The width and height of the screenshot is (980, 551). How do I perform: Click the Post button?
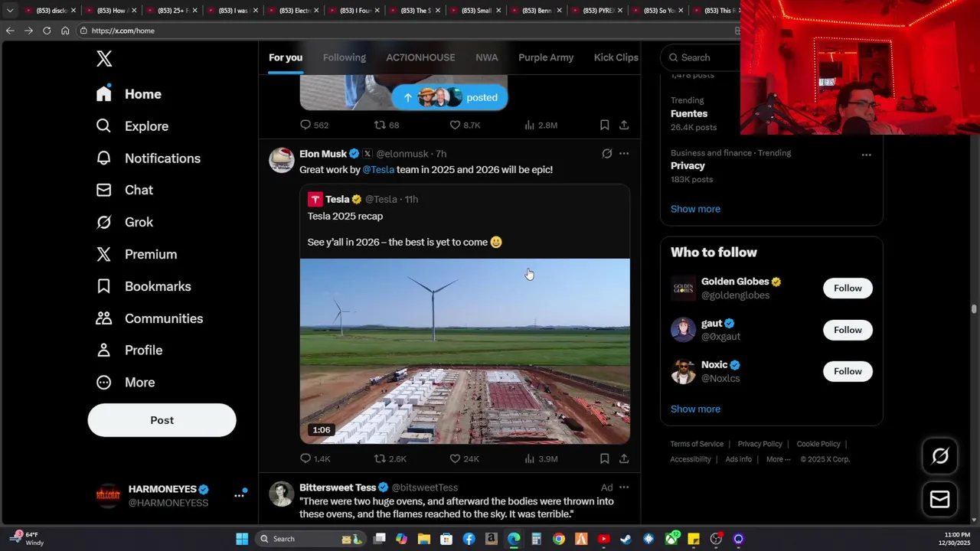pos(162,420)
